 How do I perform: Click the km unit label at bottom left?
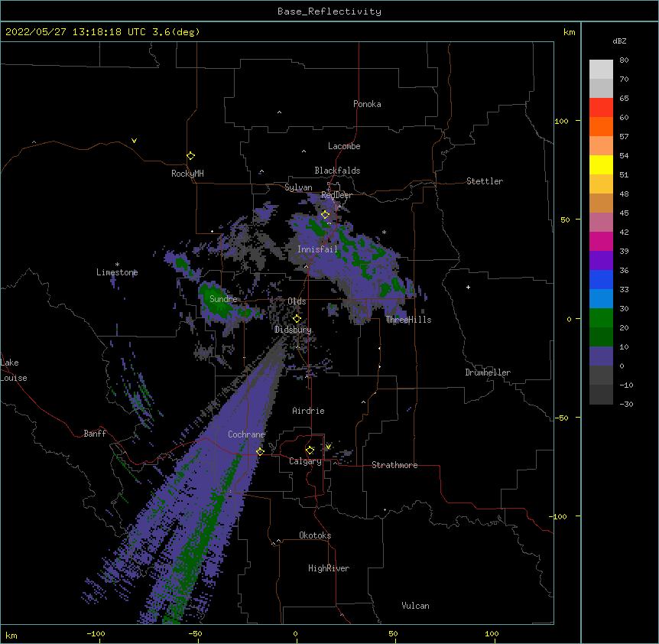click(x=11, y=635)
